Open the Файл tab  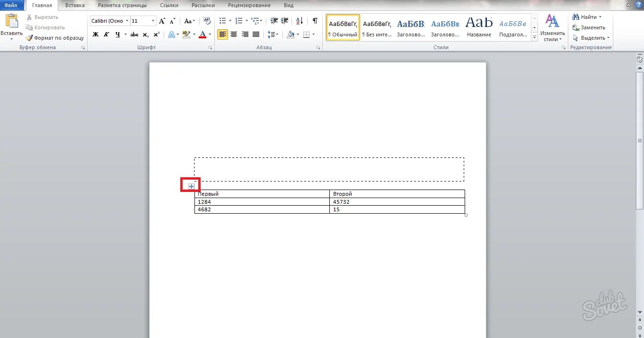[x=11, y=5]
